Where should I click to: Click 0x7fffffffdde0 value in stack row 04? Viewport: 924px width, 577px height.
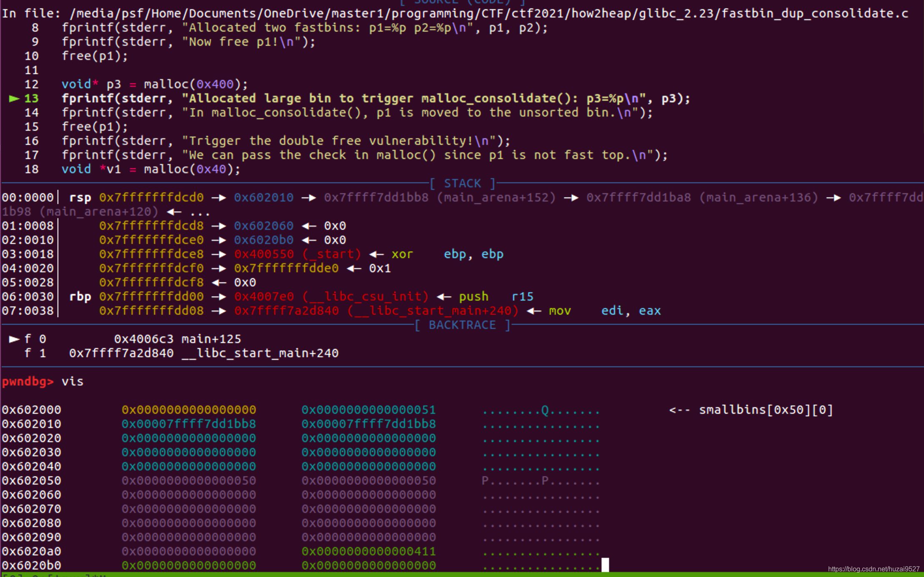click(286, 269)
